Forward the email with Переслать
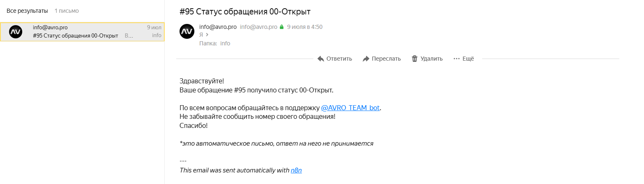 381,59
